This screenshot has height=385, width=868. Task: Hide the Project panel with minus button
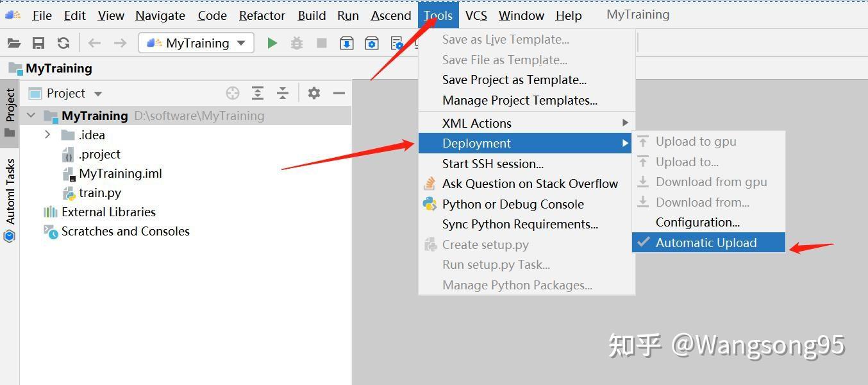point(339,93)
